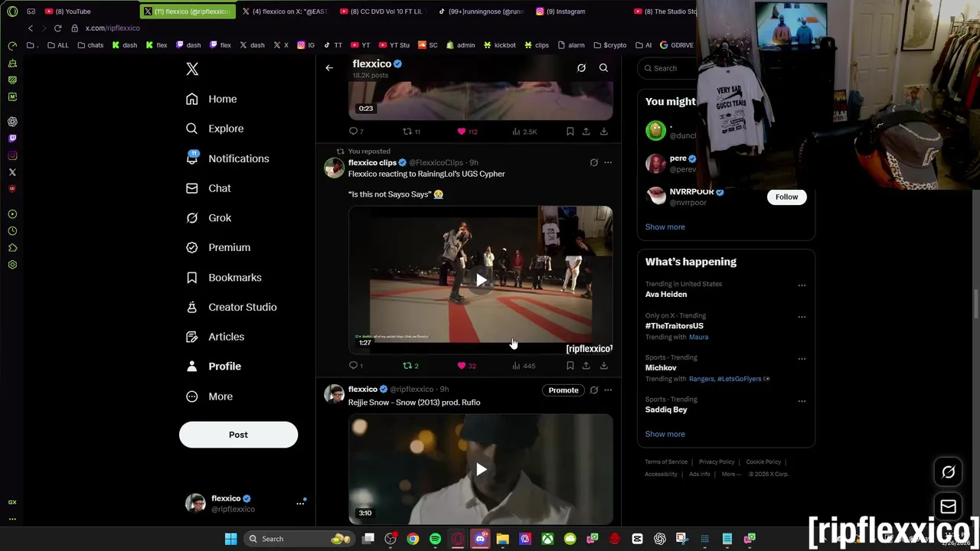
Task: Share the flexxico clips post
Action: click(586, 366)
